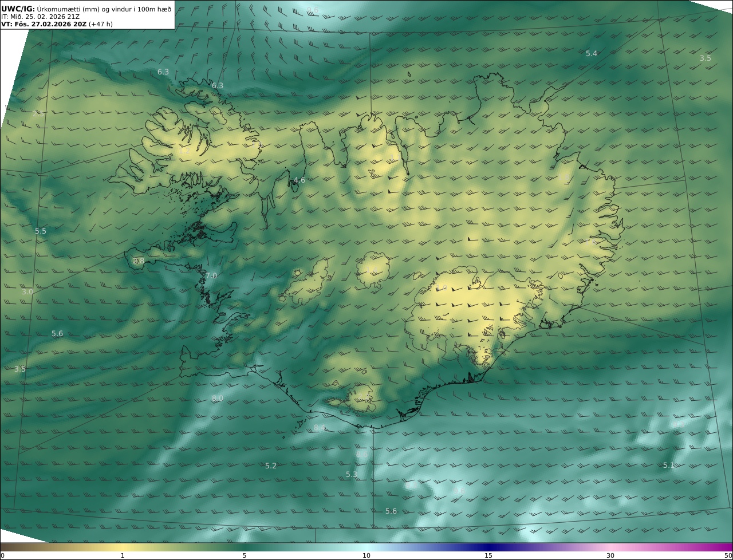Click the colorbar tick label 15
The height and width of the screenshot is (560, 733).
pos(488,555)
